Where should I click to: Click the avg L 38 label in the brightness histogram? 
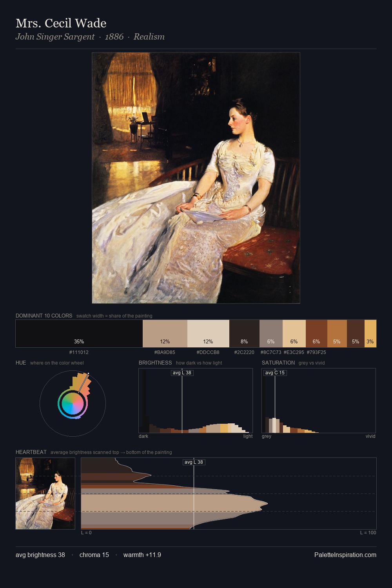coord(182,373)
